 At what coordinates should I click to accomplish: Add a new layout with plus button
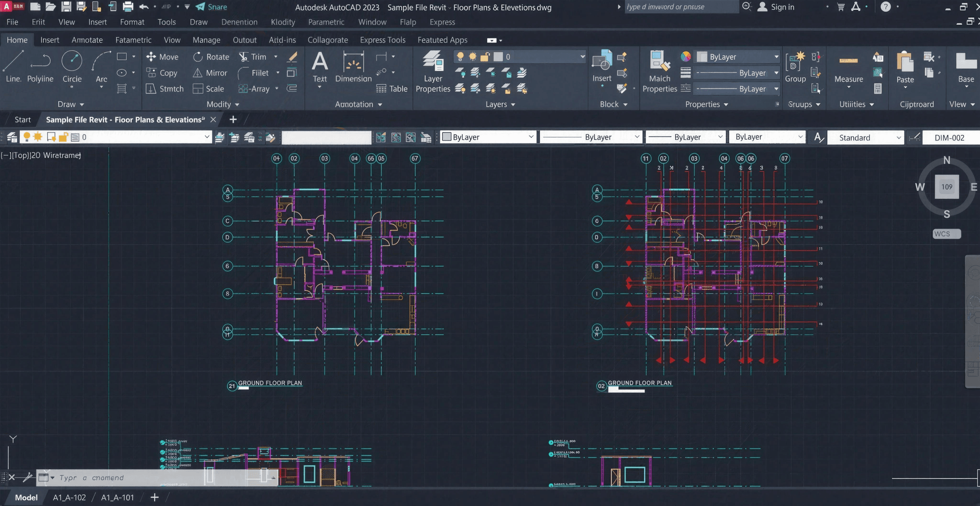pyautogui.click(x=154, y=497)
